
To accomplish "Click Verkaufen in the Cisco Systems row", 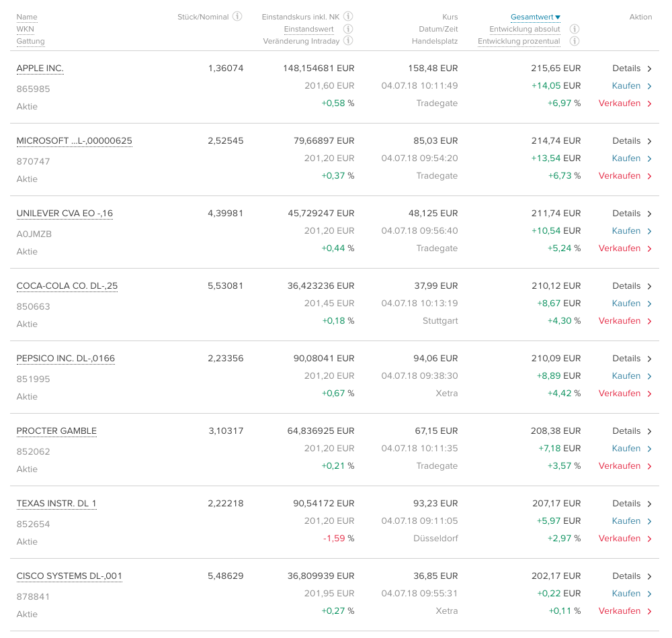I will pos(625,611).
